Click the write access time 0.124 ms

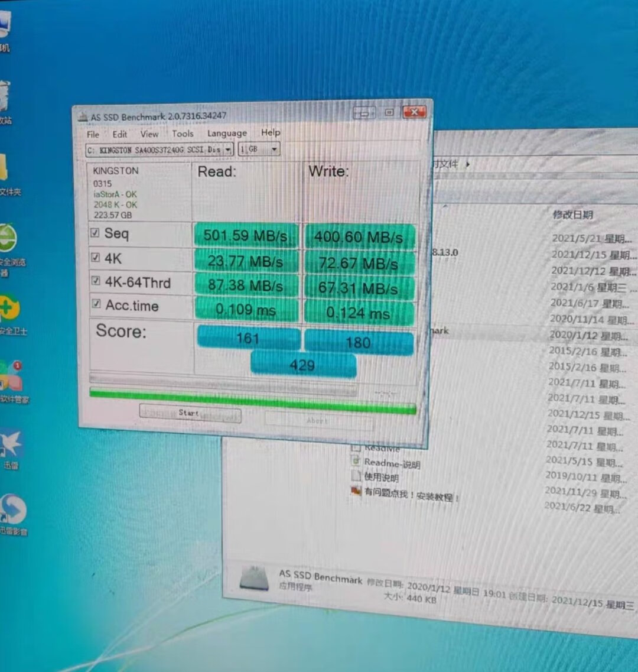359,313
